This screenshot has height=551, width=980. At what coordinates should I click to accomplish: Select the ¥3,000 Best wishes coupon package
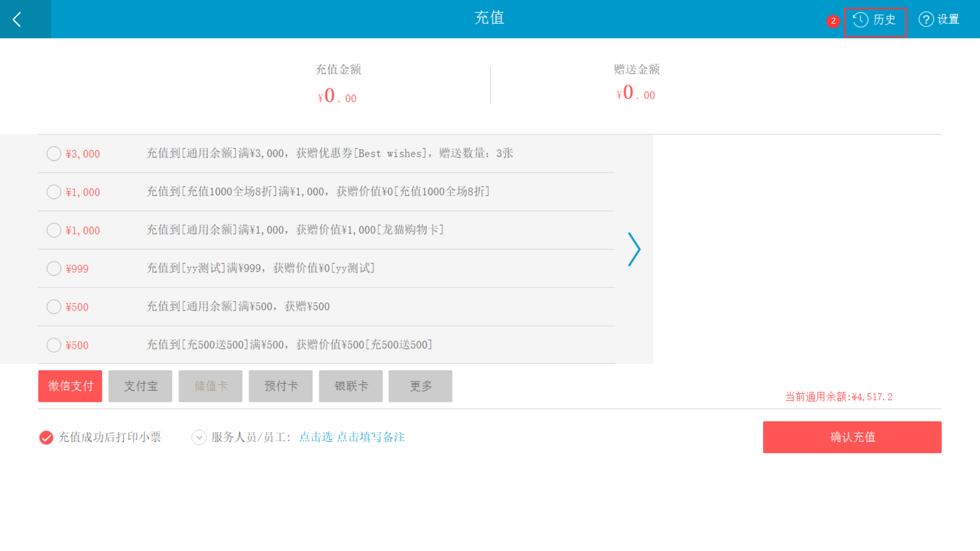tap(54, 154)
